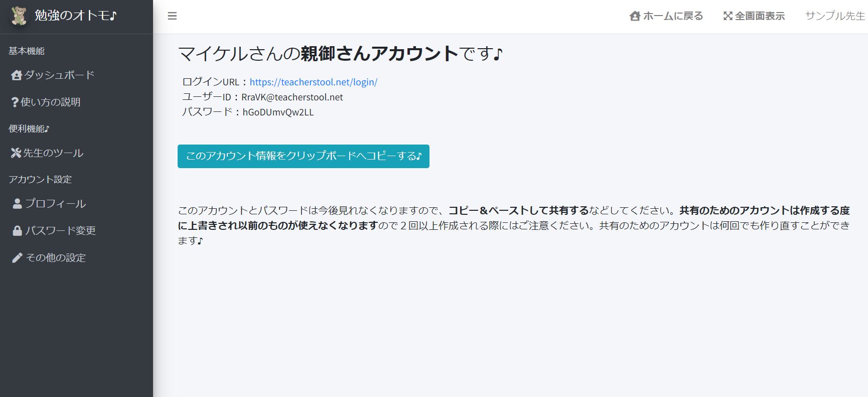
Task: Click the question mark help icon
Action: pyautogui.click(x=15, y=102)
